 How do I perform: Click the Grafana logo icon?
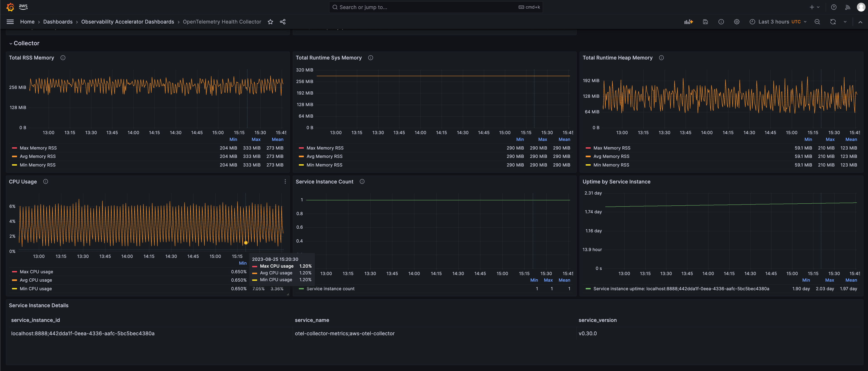click(x=10, y=7)
